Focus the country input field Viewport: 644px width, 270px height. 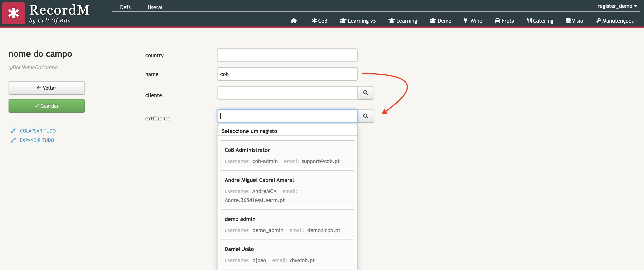(287, 55)
